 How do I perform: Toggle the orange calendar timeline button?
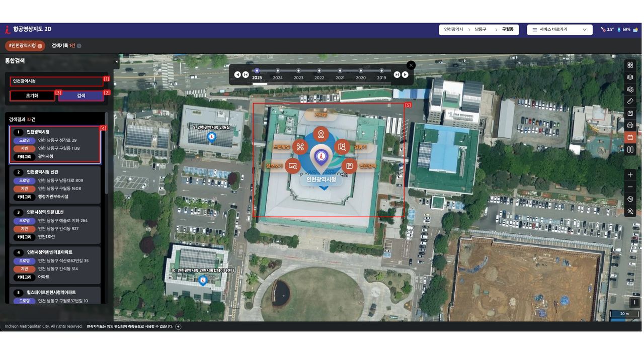630,137
